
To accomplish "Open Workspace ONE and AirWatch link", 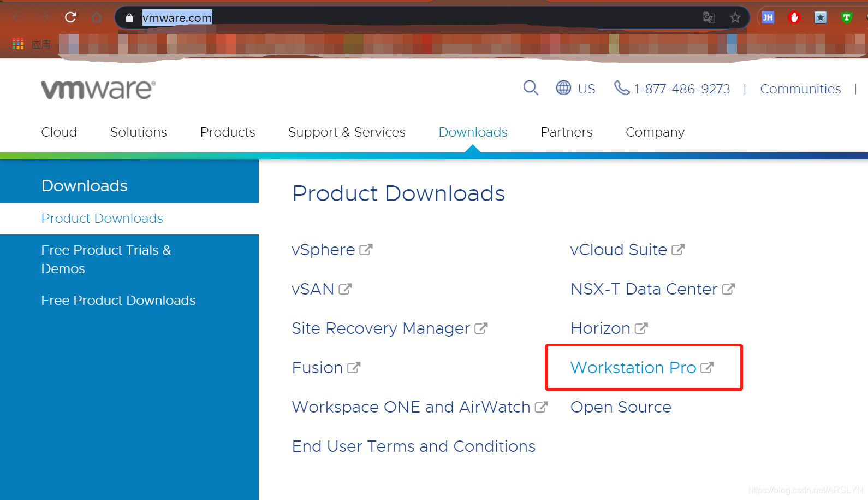I will pos(411,407).
